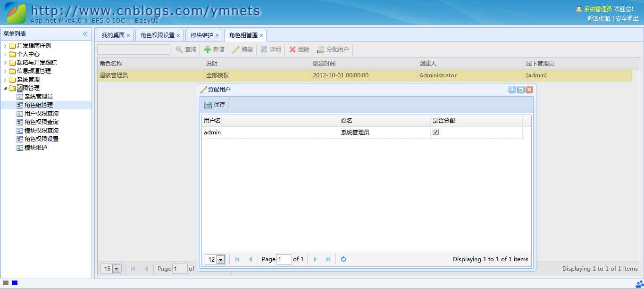Click inside the Page number input field
The width and height of the screenshot is (644, 289).
point(284,259)
